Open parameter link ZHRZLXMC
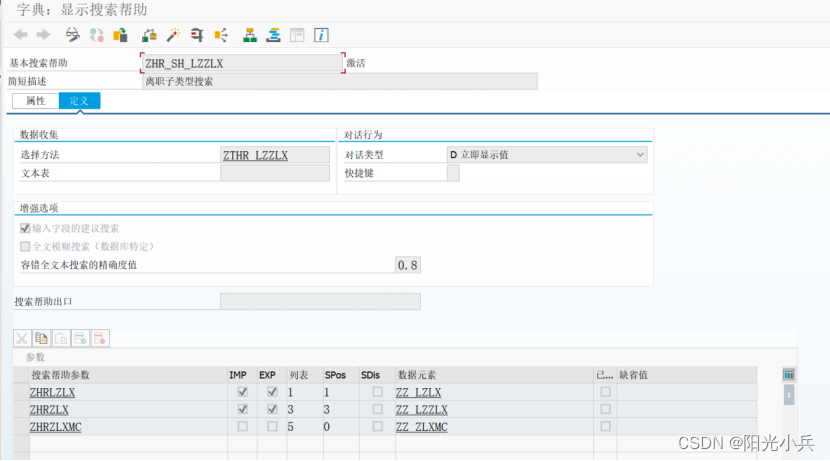The height and width of the screenshot is (461, 830). pos(56,427)
